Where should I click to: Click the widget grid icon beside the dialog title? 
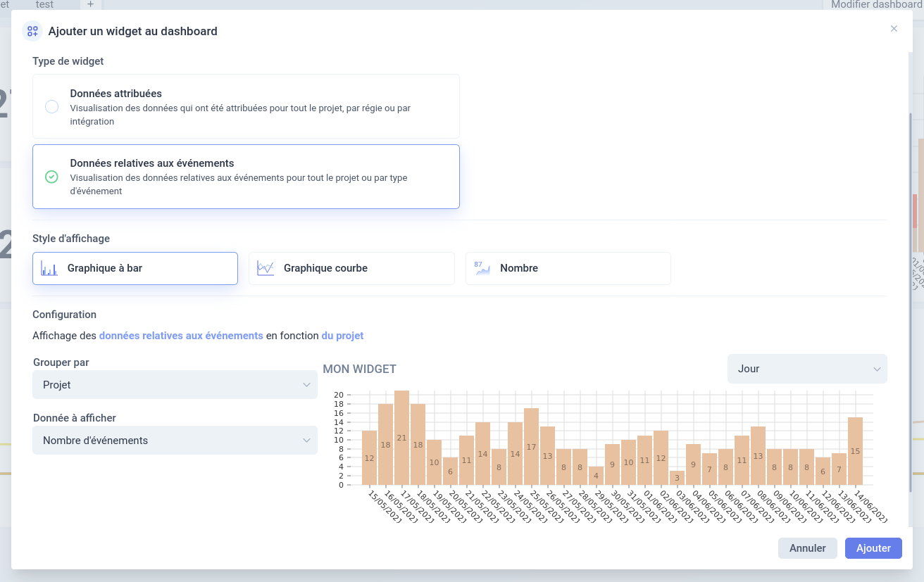click(x=32, y=31)
